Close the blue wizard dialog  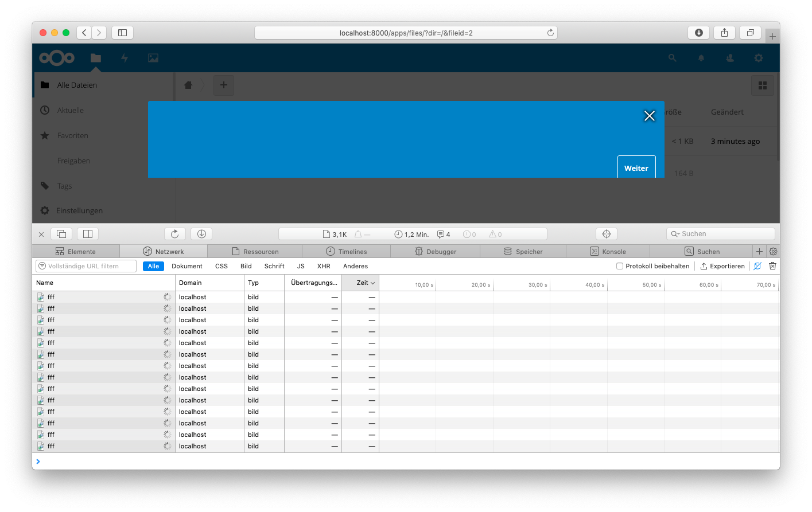(x=650, y=116)
